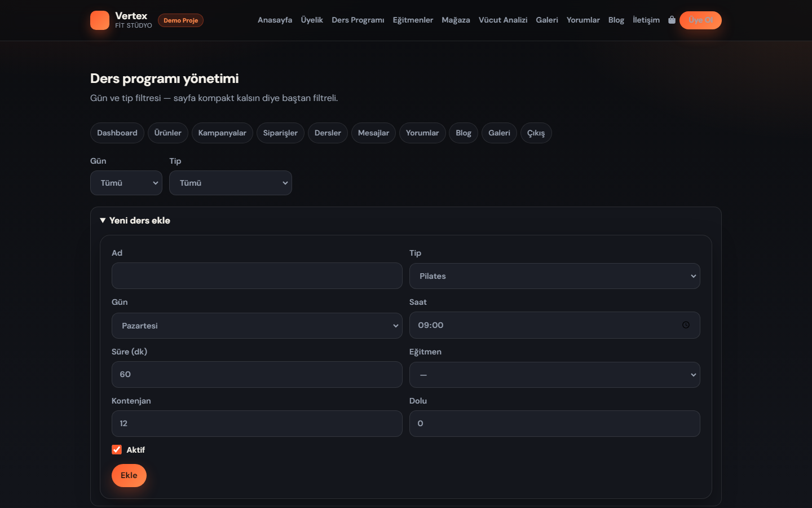Click the Üye Ol button
812x508 pixels.
700,20
